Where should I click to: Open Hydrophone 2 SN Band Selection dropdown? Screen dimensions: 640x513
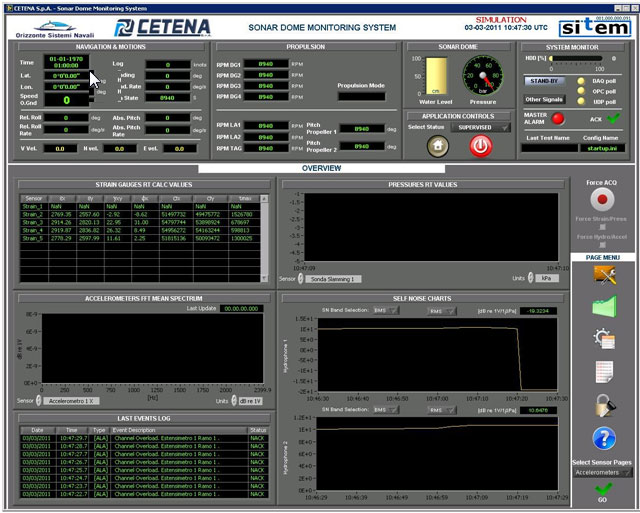[x=386, y=410]
